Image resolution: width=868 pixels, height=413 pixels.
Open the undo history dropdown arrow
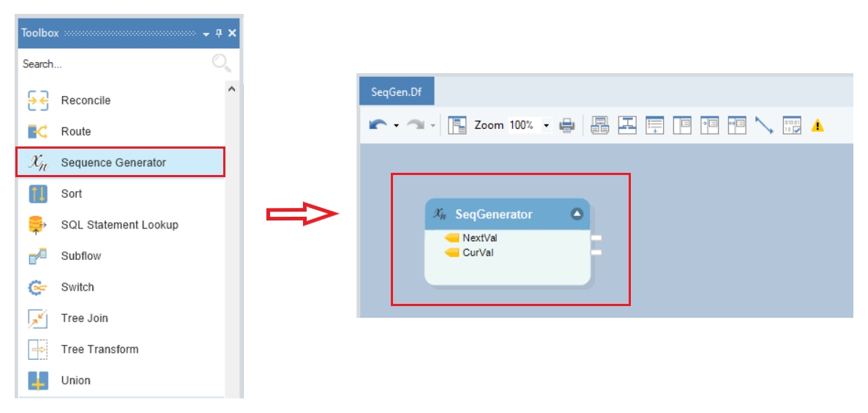pos(396,126)
